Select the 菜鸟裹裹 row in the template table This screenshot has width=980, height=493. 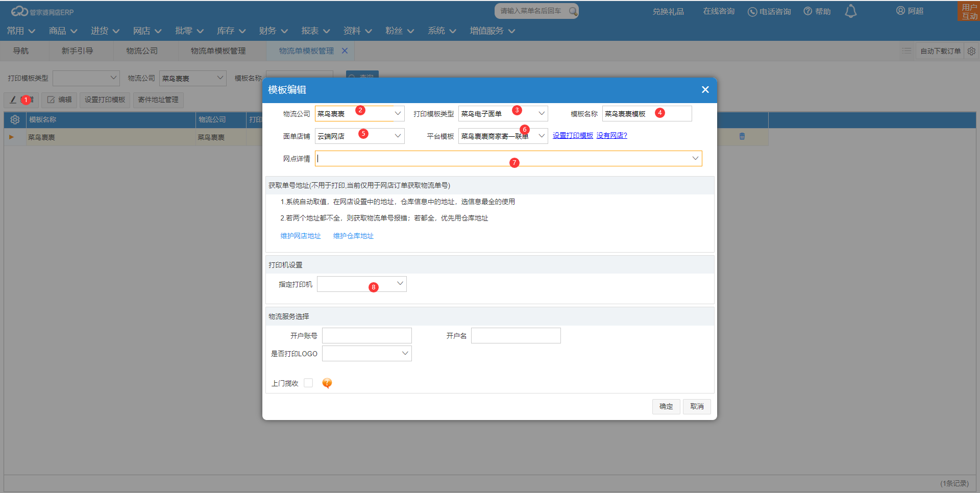(x=386, y=137)
